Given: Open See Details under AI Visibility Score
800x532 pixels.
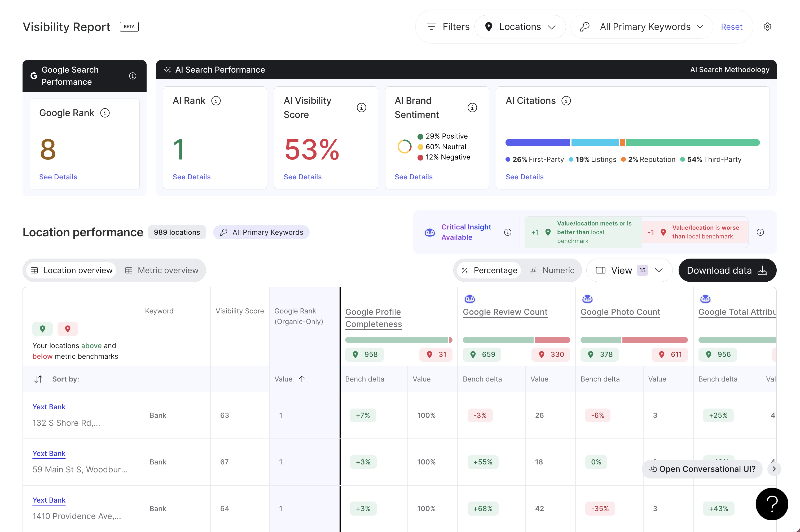Looking at the screenshot, I should pyautogui.click(x=302, y=177).
